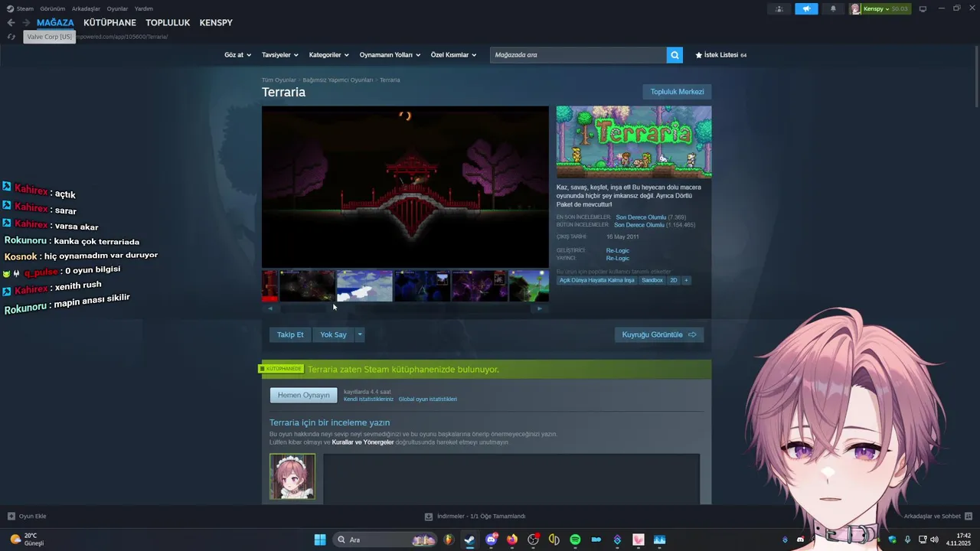Open the Arkadaşlar menu
The width and height of the screenshot is (980, 551).
click(x=86, y=8)
